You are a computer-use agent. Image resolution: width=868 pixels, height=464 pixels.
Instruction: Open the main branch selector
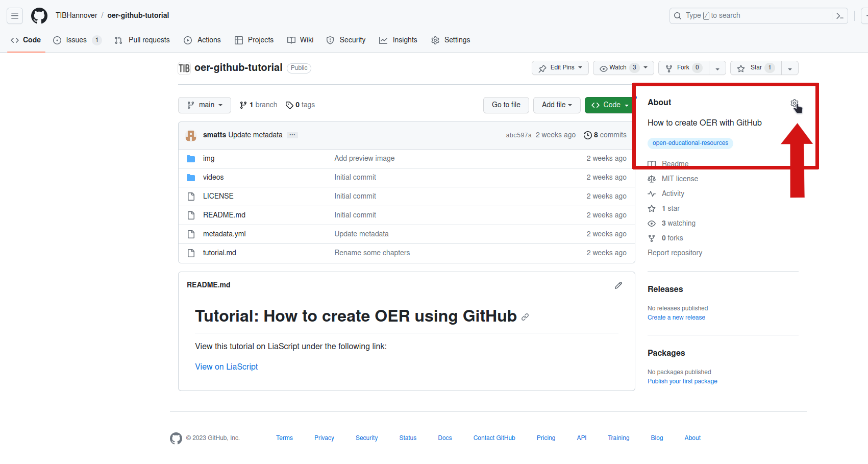[x=205, y=105]
